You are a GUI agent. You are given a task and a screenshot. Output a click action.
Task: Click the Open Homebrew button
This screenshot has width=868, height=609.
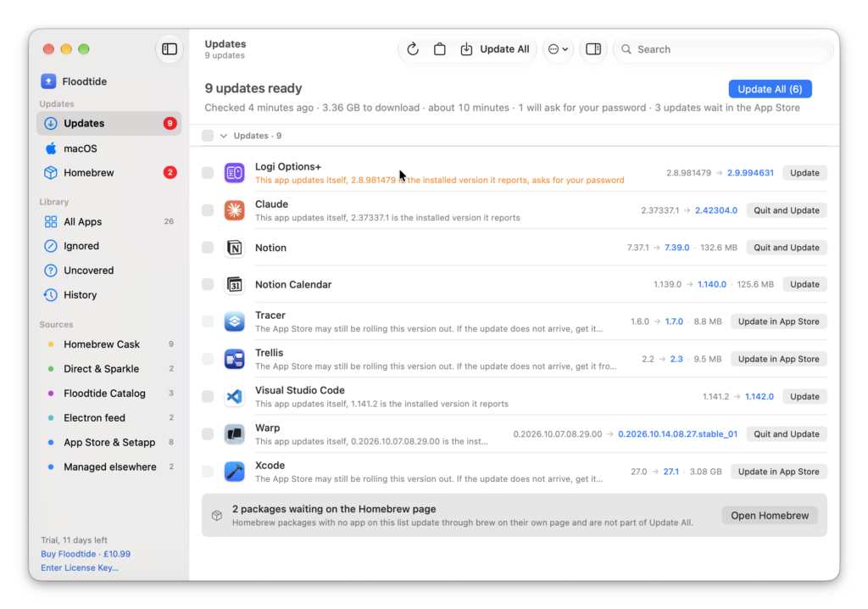770,516
